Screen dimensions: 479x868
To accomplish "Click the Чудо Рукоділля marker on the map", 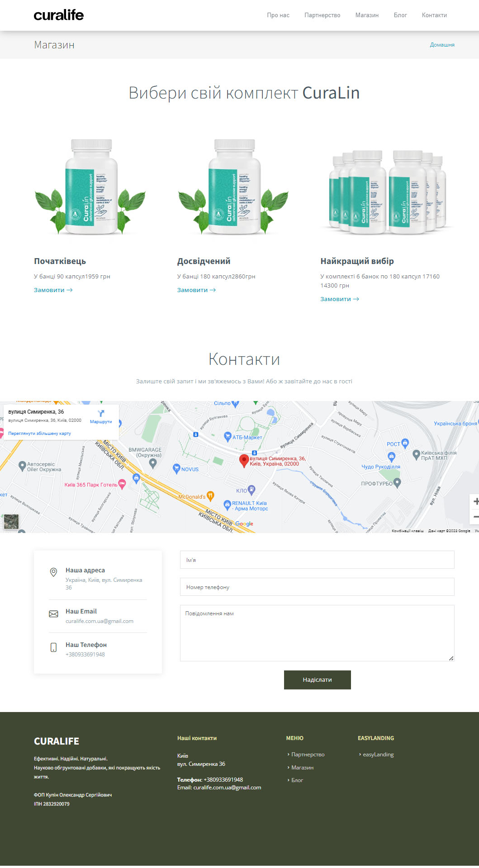I will pos(392,457).
